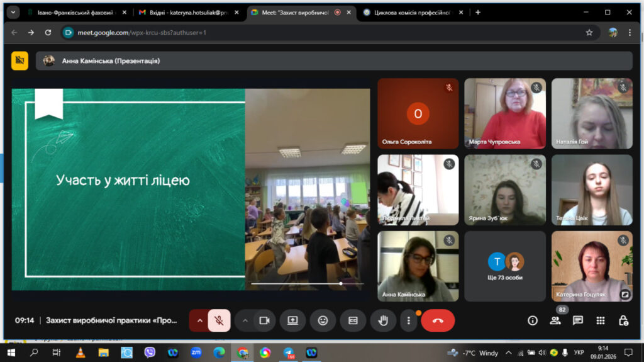The image size is (644, 362).
Task: Open Telegram from the taskbar
Action: (x=289, y=353)
